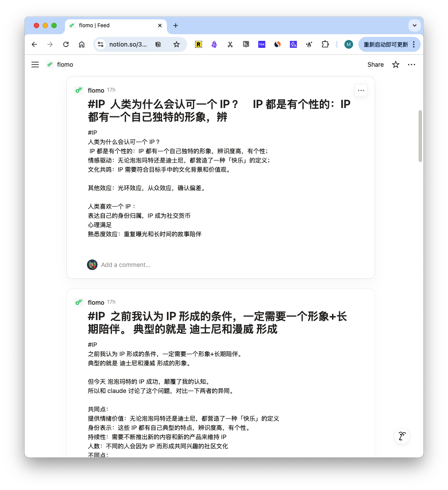The height and width of the screenshot is (490, 448).
Task: Click the Share button
Action: point(376,65)
